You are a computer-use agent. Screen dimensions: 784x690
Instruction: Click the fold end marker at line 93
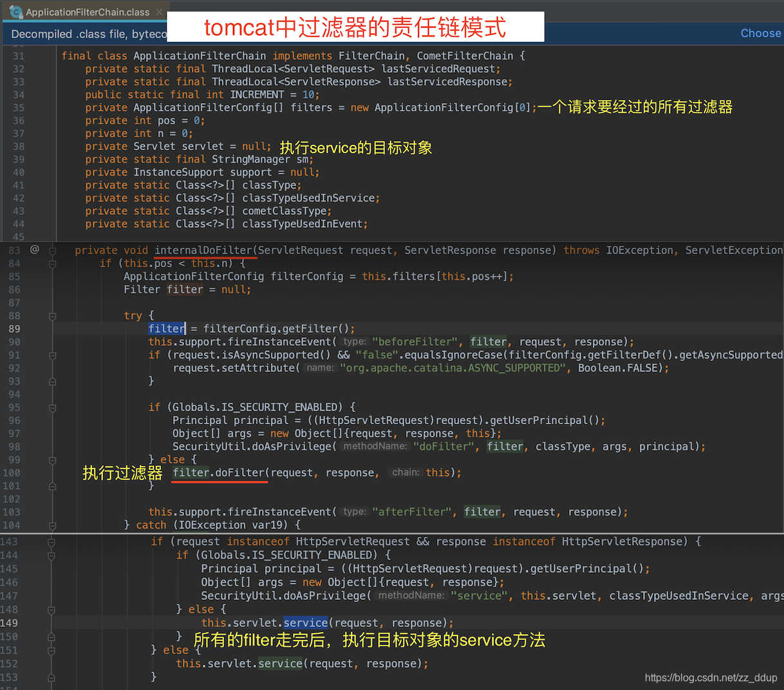[x=53, y=382]
